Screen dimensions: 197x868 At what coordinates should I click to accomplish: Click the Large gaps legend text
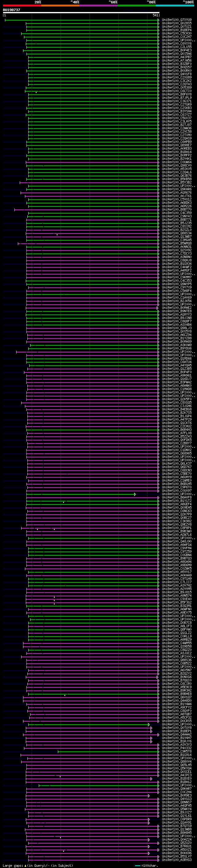[x=38, y=866]
